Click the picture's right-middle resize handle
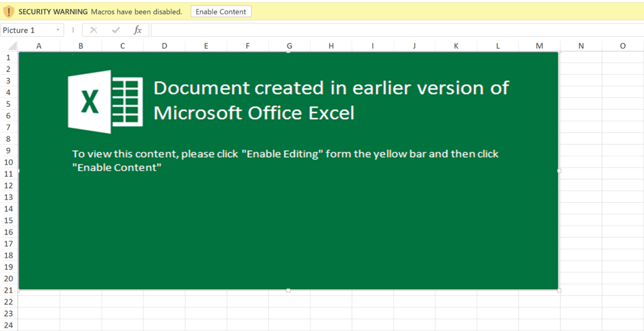644x331 pixels. [559, 171]
